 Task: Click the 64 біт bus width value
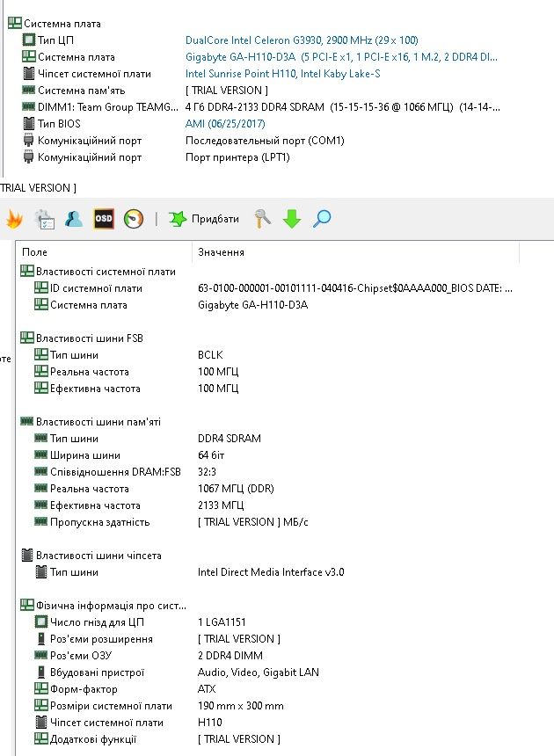click(x=211, y=455)
